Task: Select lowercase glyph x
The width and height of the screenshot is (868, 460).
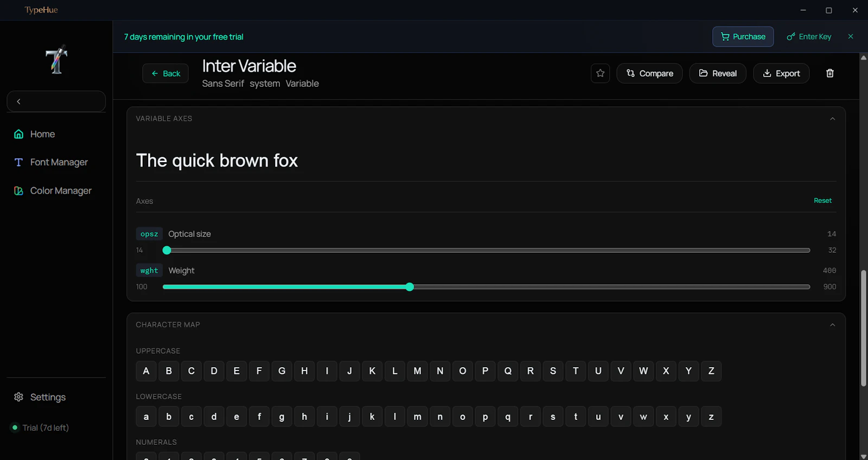Action: pyautogui.click(x=666, y=417)
